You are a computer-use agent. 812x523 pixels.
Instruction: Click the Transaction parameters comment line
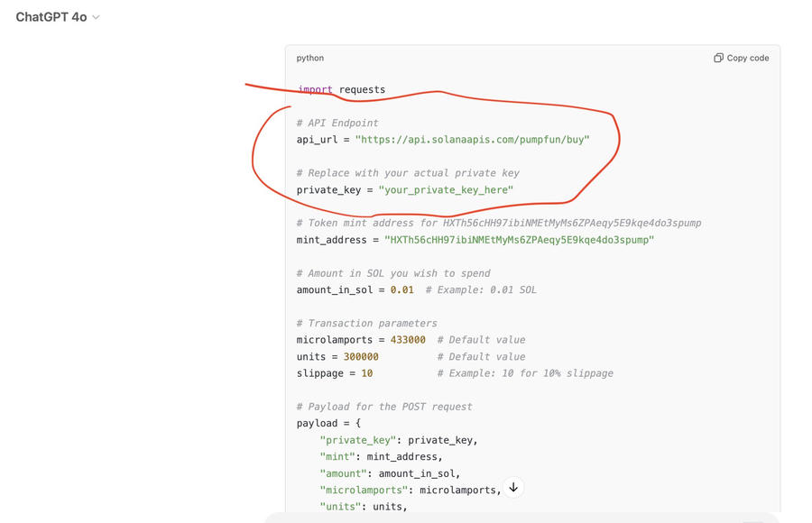coord(366,323)
